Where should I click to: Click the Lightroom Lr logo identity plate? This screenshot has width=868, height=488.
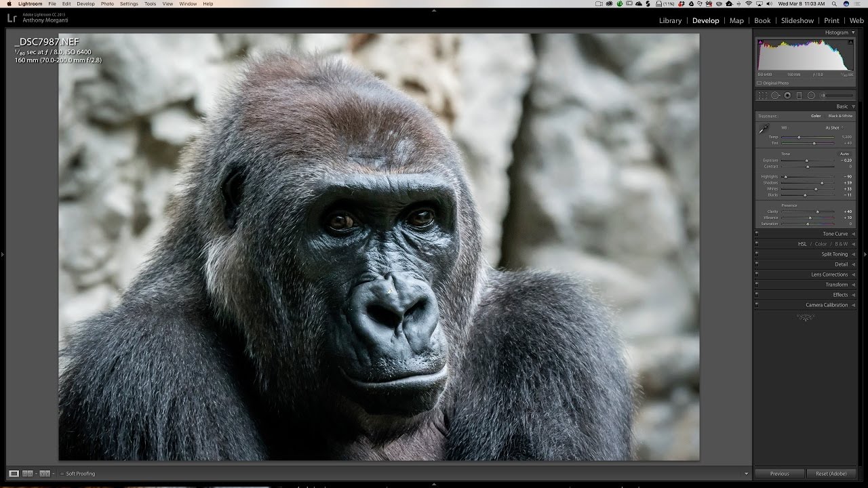12,19
